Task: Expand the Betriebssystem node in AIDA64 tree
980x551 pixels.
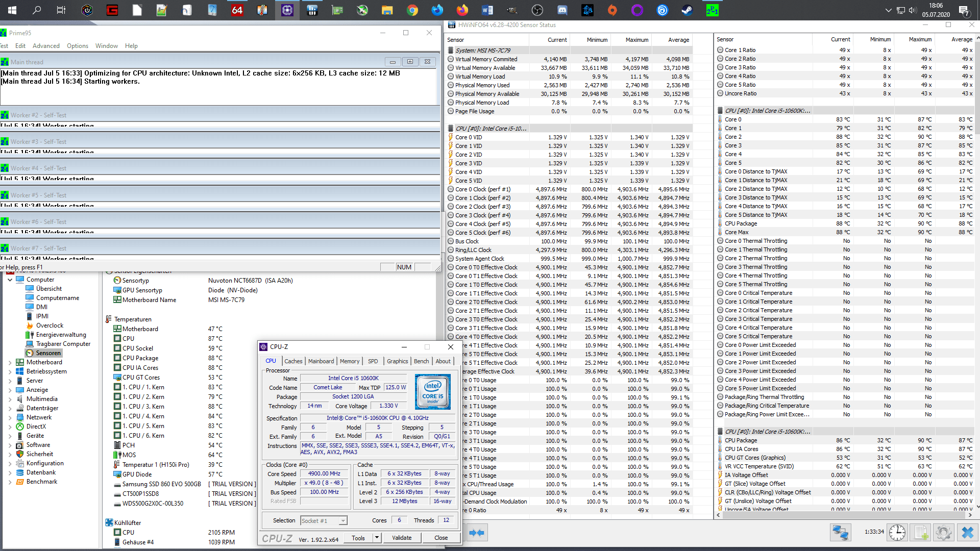Action: click(x=10, y=371)
